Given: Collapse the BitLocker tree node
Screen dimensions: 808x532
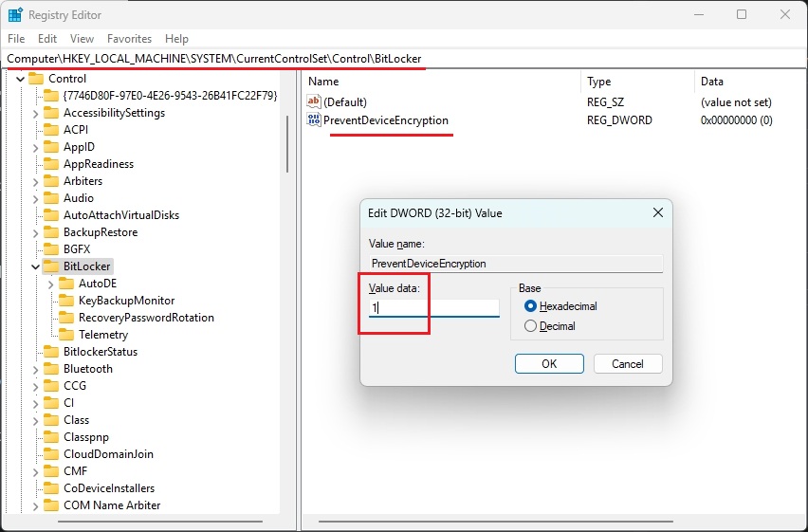Looking at the screenshot, I should pos(35,266).
